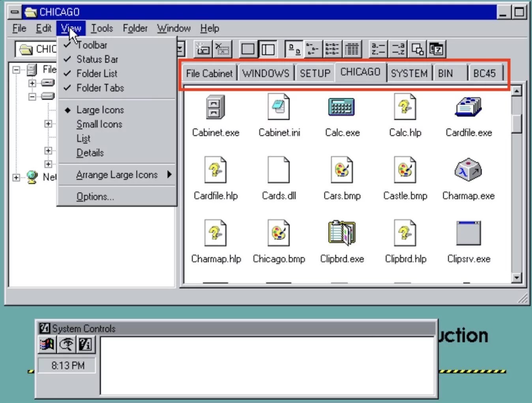The image size is (532, 403).
Task: Switch to the SETUP folder tab
Action: pos(315,73)
